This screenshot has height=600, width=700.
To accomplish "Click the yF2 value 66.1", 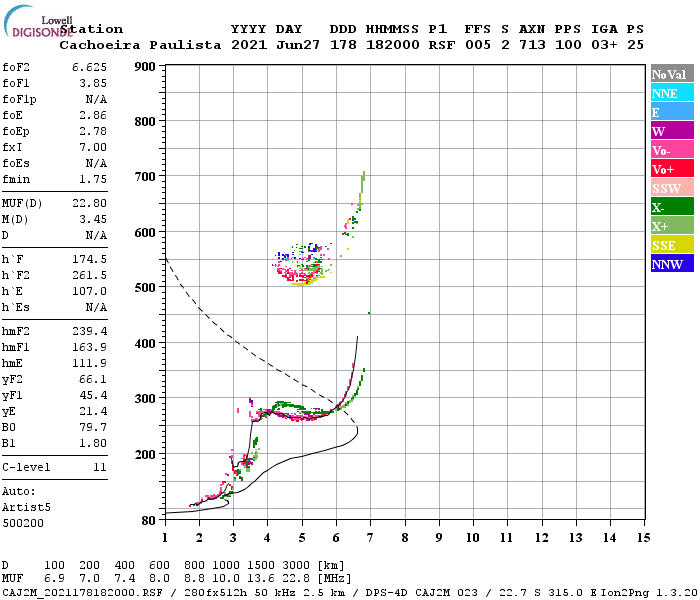I will [93, 379].
